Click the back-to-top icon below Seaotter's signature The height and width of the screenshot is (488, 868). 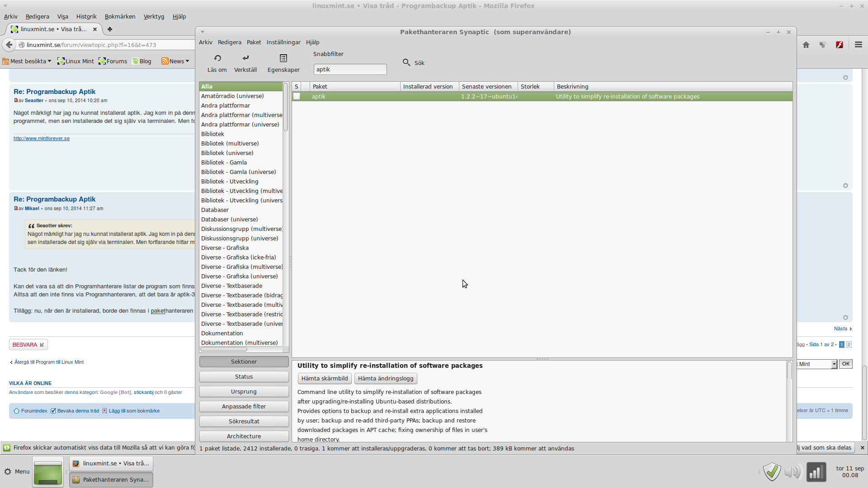click(x=845, y=186)
